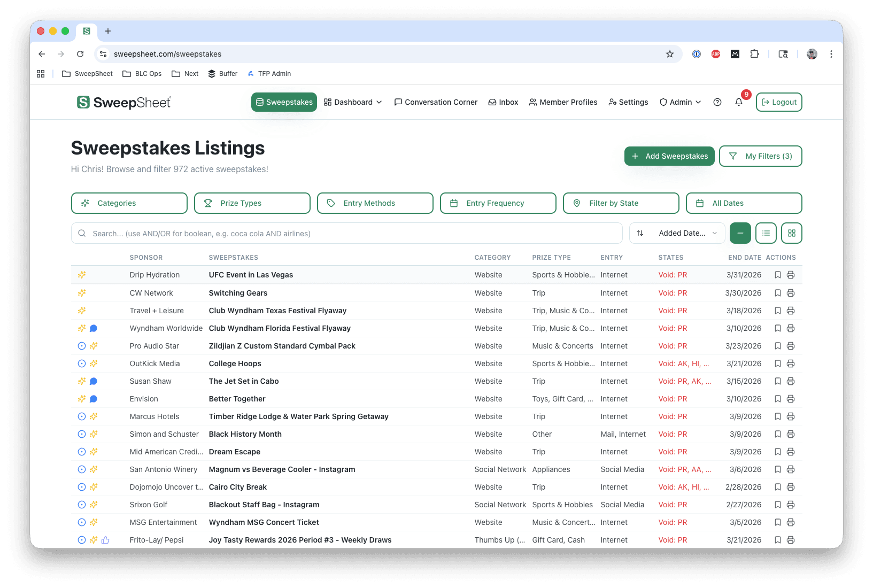Click the thumbs up icon on Joy Tasty Rewards
The width and height of the screenshot is (873, 588).
(105, 540)
